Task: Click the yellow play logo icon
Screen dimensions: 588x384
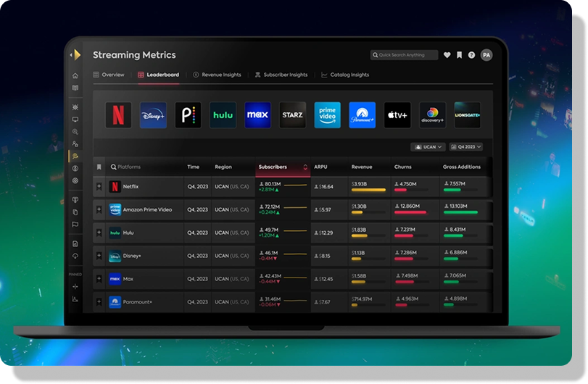Action: point(78,54)
